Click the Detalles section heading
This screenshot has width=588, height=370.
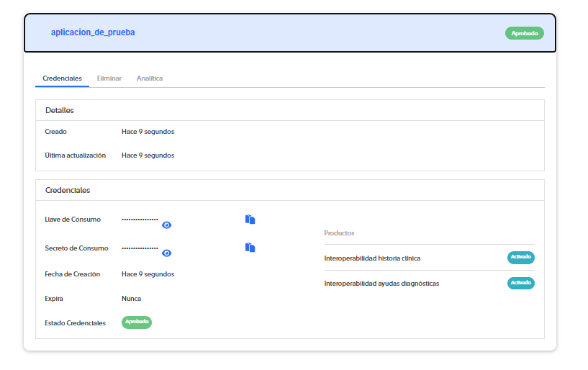coord(60,110)
